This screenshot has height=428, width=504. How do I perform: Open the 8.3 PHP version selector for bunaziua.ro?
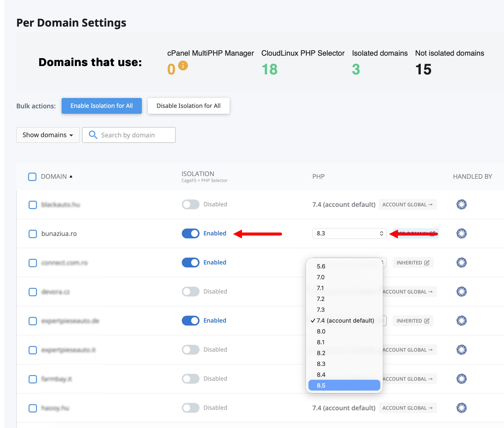(349, 233)
